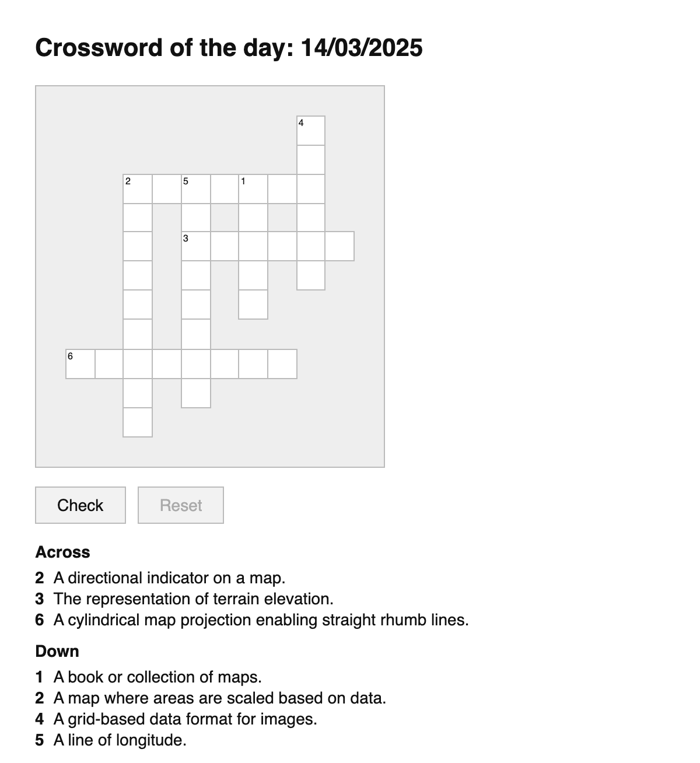Click the Down section heading
This screenshot has height=763, width=700.
[57, 651]
